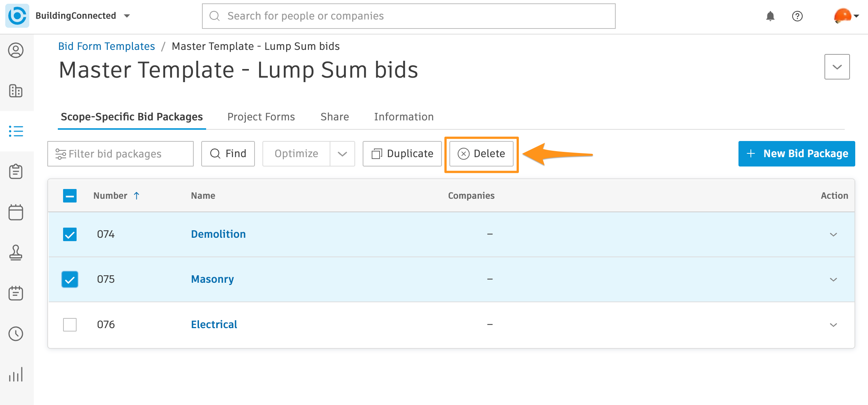Select the stamp icon in the sidebar
This screenshot has width=868, height=405.
(16, 253)
